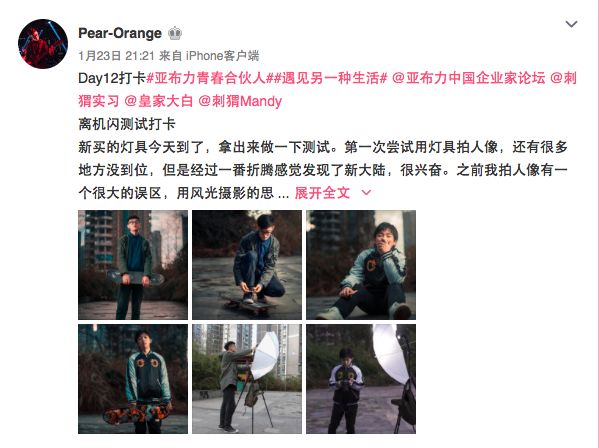
Task: Visit @刺猬Mandy mention
Action: (240, 101)
